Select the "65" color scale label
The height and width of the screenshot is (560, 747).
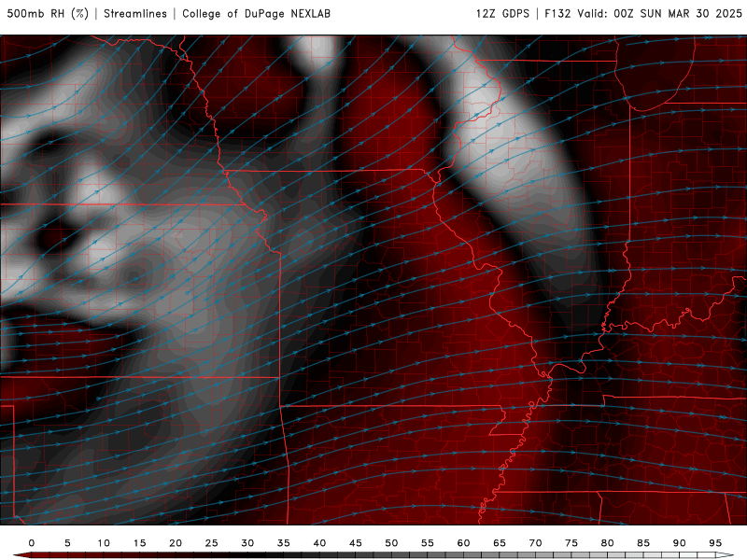pos(500,543)
